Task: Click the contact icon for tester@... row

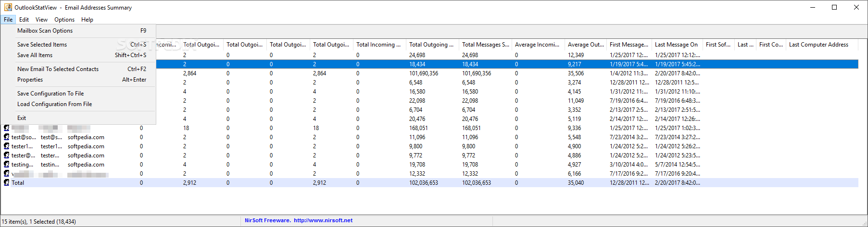Action: tap(6, 155)
